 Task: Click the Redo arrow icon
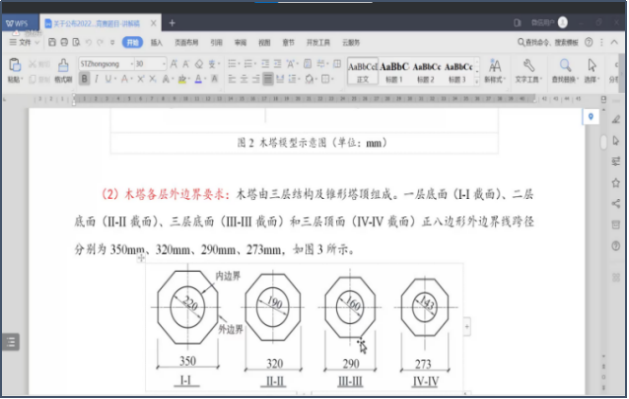point(100,42)
